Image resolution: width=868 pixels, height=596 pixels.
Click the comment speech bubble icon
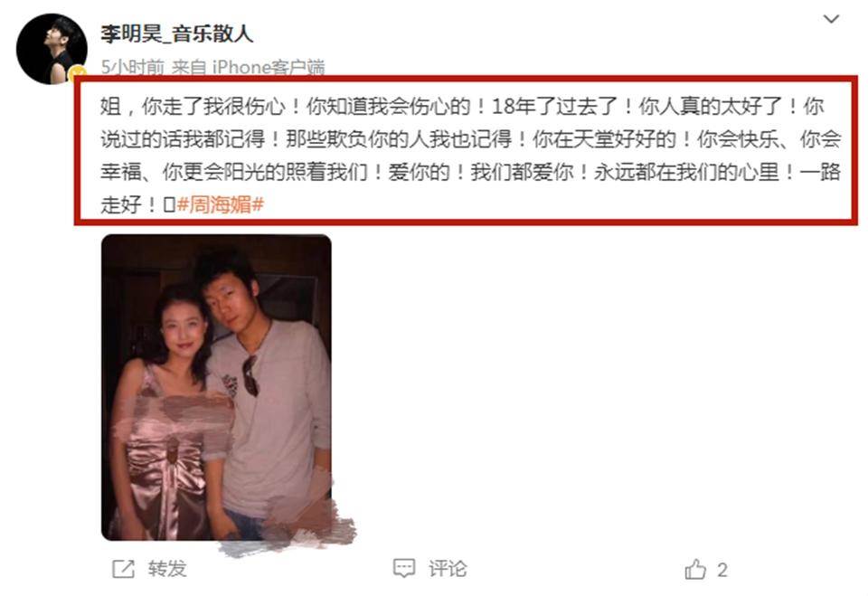(x=404, y=569)
